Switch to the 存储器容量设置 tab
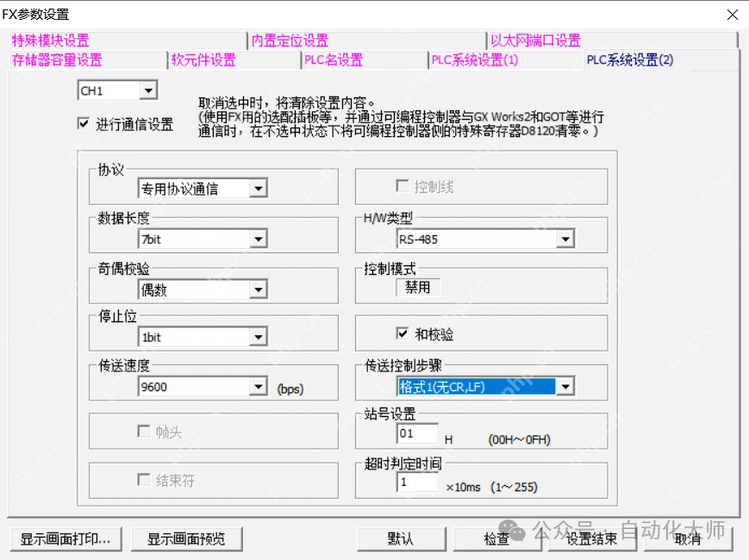The width and height of the screenshot is (749, 560). click(x=59, y=59)
